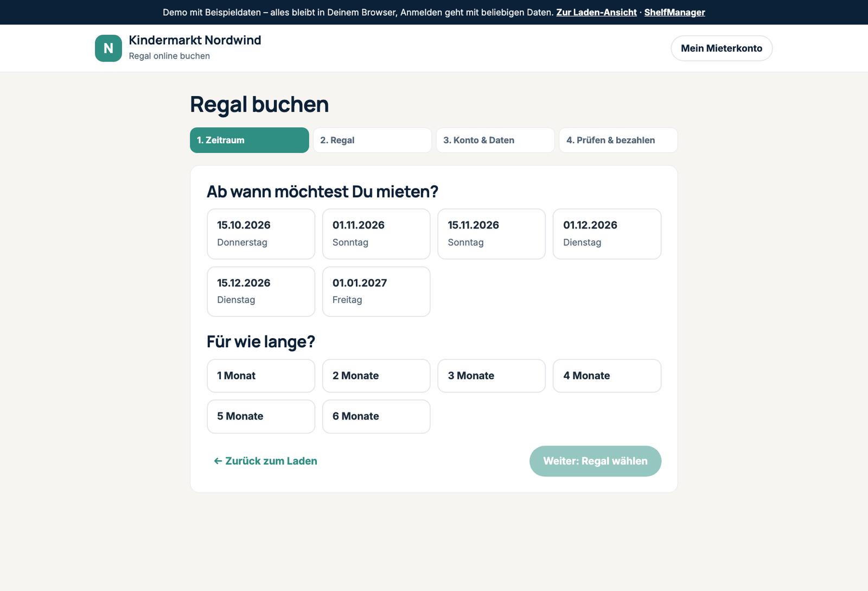Click the 'Ab wann möchtest Du mieten?' heading
Image resolution: width=868 pixels, height=591 pixels.
pyautogui.click(x=322, y=192)
